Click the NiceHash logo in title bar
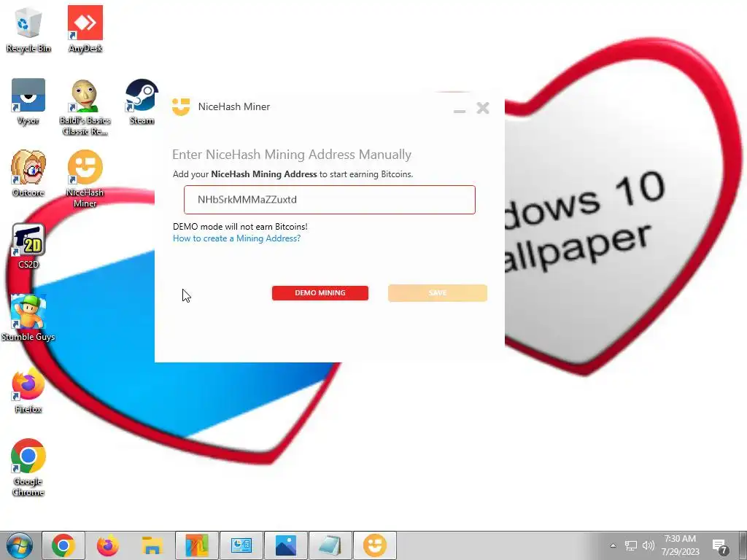747x560 pixels. coord(181,106)
